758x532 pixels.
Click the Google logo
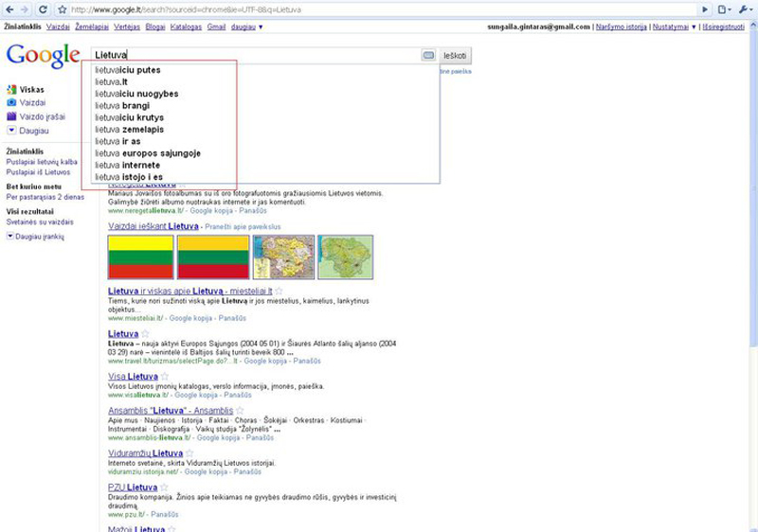[x=43, y=56]
